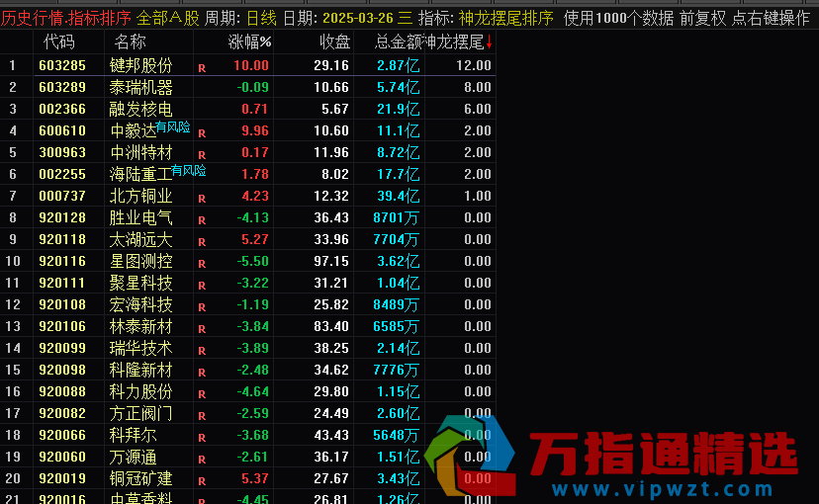Click 日线 period value in header
The height and width of the screenshot is (504, 819).
[261, 19]
